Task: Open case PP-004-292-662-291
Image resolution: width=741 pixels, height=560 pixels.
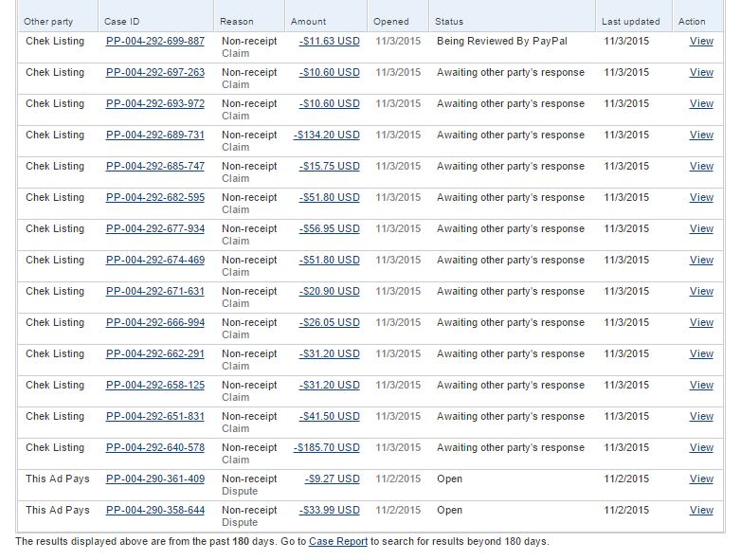Action: 155,353
